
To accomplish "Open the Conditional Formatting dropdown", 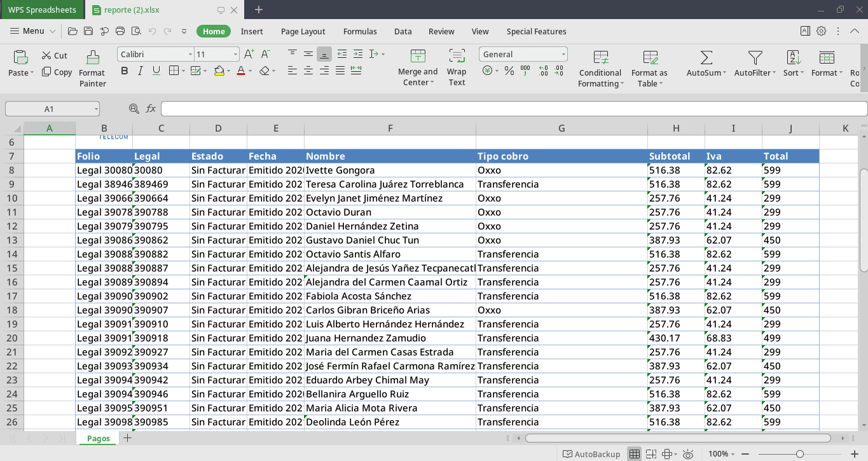I will tap(600, 69).
